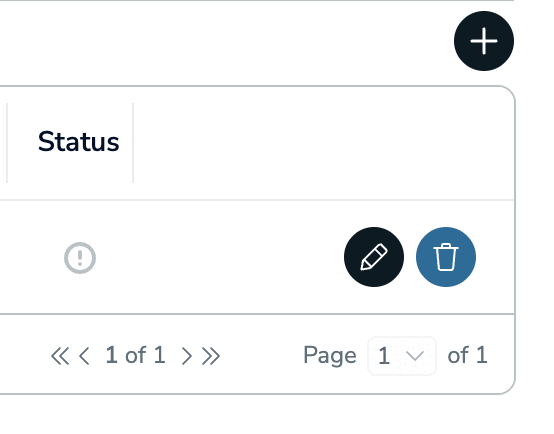This screenshot has width=554, height=434.
Task: Go to previous page using single-left chevron
Action: 84,356
